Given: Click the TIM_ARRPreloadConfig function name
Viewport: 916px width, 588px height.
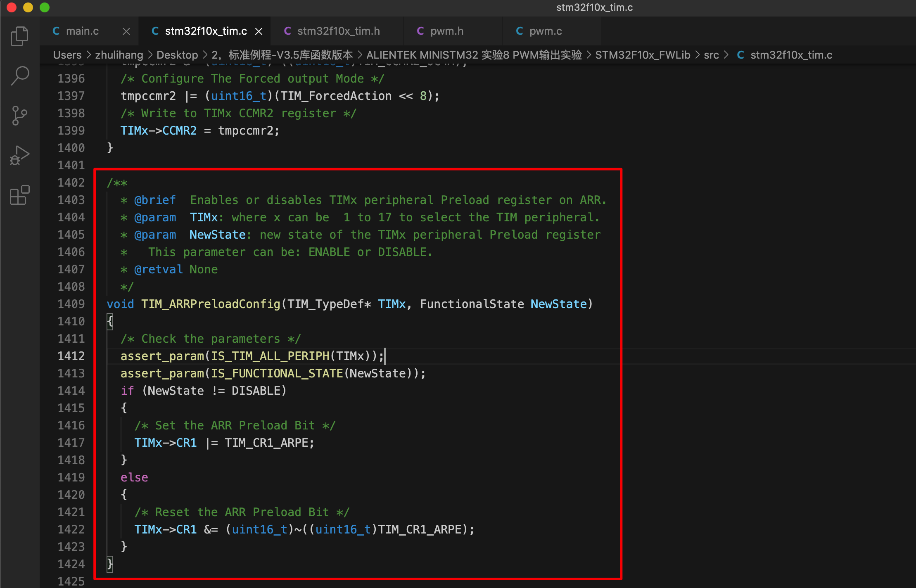Looking at the screenshot, I should point(211,304).
